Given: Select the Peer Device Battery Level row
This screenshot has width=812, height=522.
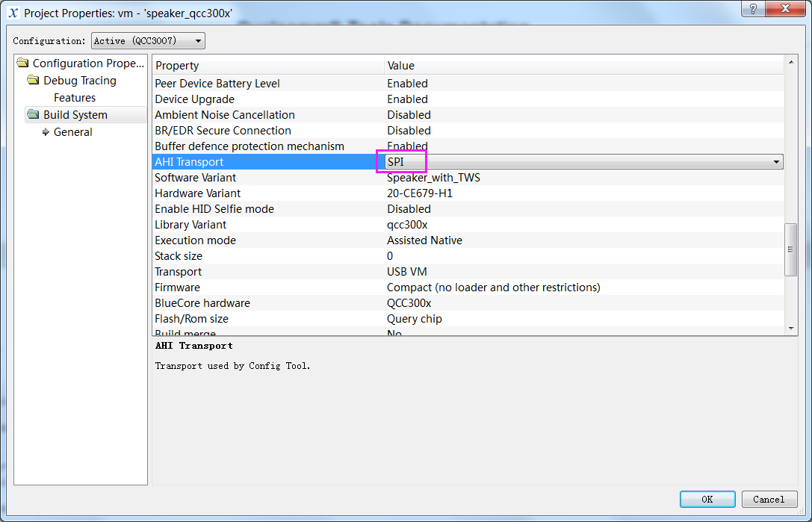Looking at the screenshot, I should tap(468, 84).
